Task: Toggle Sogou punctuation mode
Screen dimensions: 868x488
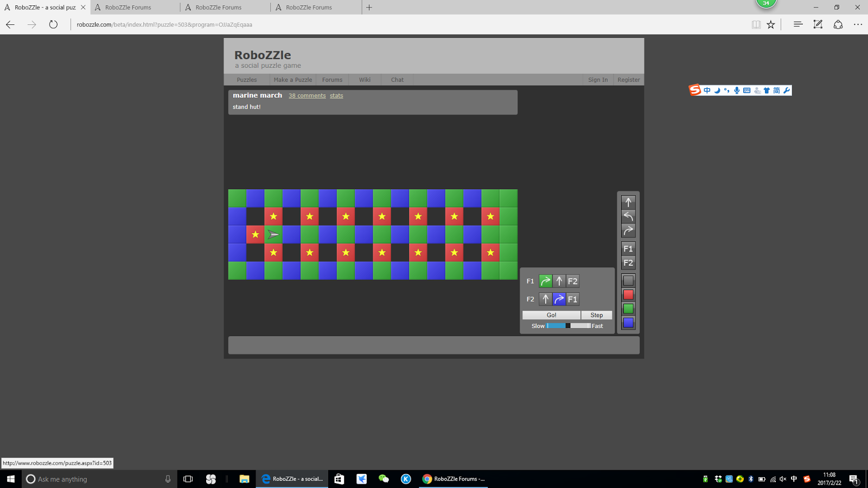Action: 727,91
